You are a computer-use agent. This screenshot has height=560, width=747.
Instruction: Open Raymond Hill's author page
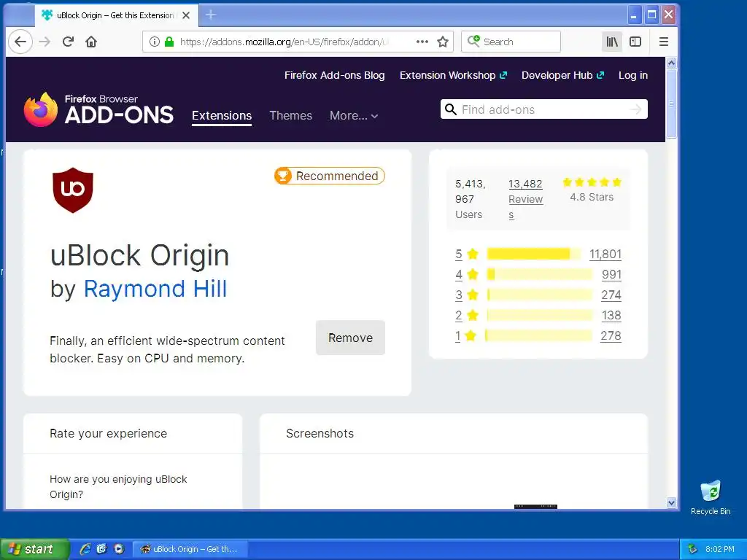click(155, 289)
